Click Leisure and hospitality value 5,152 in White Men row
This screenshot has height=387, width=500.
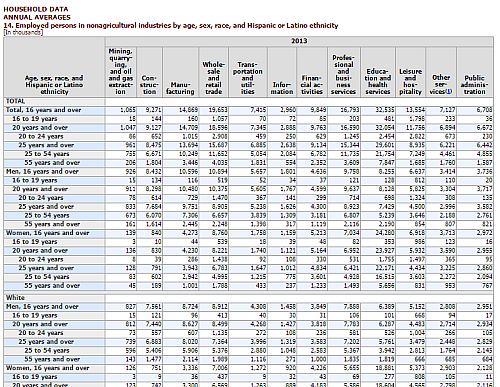point(416,306)
